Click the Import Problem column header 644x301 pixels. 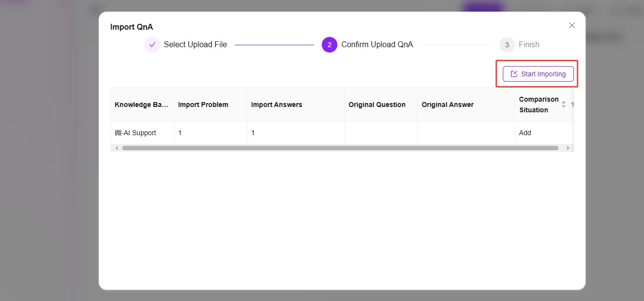[x=203, y=105]
